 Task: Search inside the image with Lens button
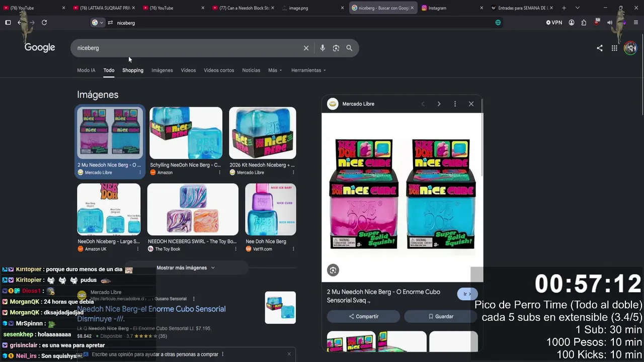click(333, 270)
